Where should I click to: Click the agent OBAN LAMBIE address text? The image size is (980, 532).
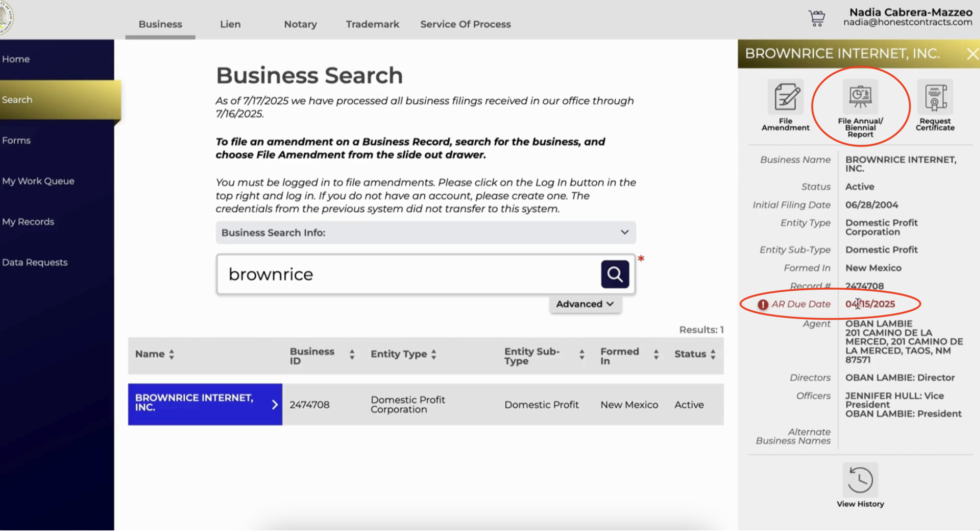[904, 342]
